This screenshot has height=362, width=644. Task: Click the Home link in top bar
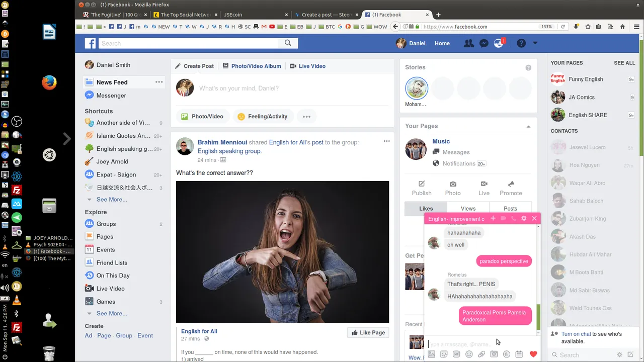pyautogui.click(x=442, y=43)
